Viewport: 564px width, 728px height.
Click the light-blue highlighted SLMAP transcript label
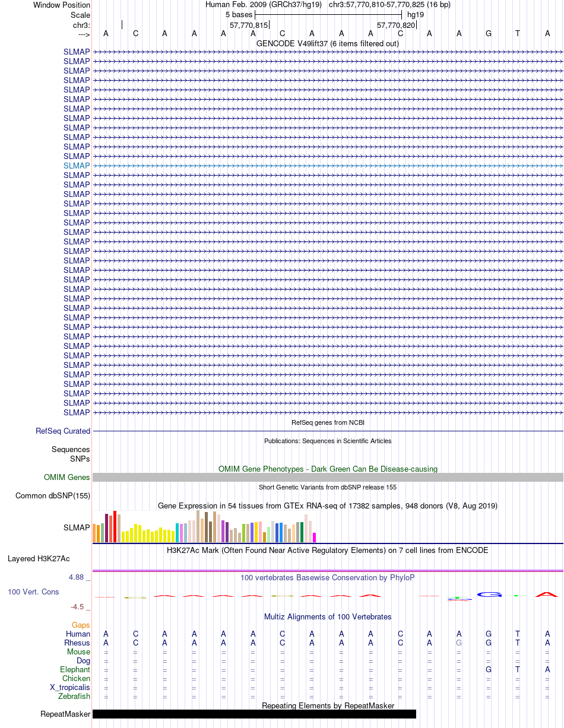click(77, 166)
